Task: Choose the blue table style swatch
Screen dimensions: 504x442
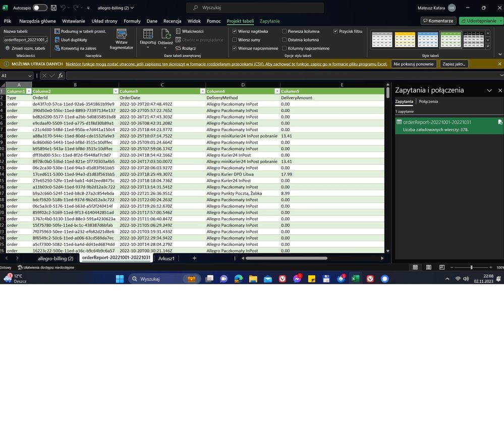Action: coord(427,40)
